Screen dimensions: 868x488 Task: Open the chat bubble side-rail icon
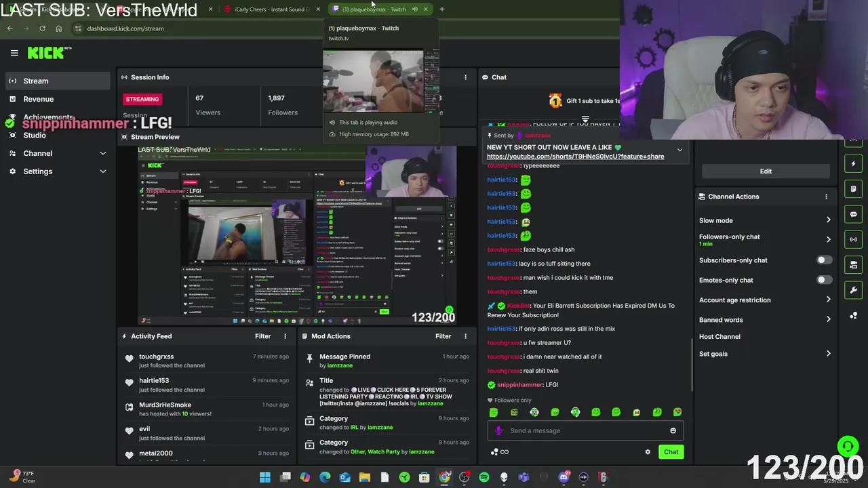854,214
